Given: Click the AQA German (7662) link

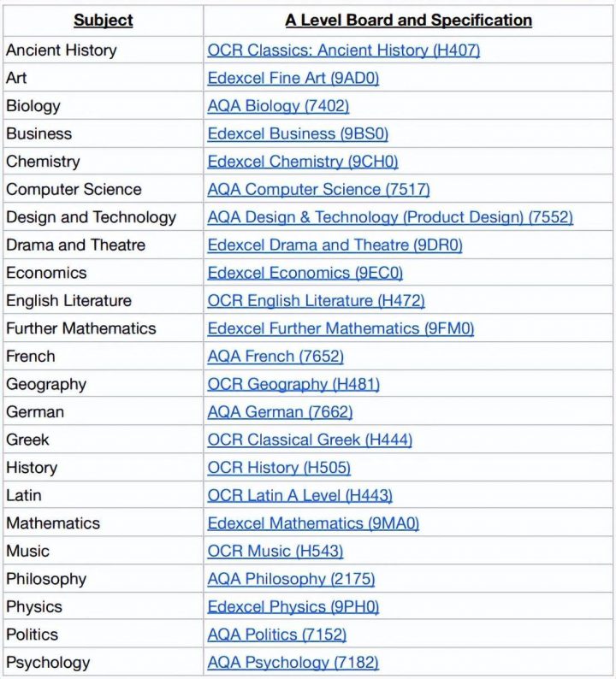Looking at the screenshot, I should tap(280, 411).
